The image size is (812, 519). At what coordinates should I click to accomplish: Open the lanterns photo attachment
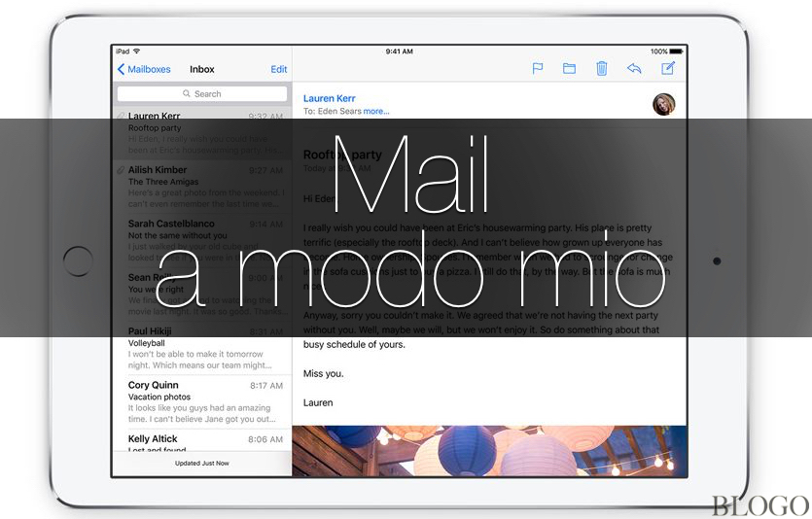pyautogui.click(x=489, y=451)
